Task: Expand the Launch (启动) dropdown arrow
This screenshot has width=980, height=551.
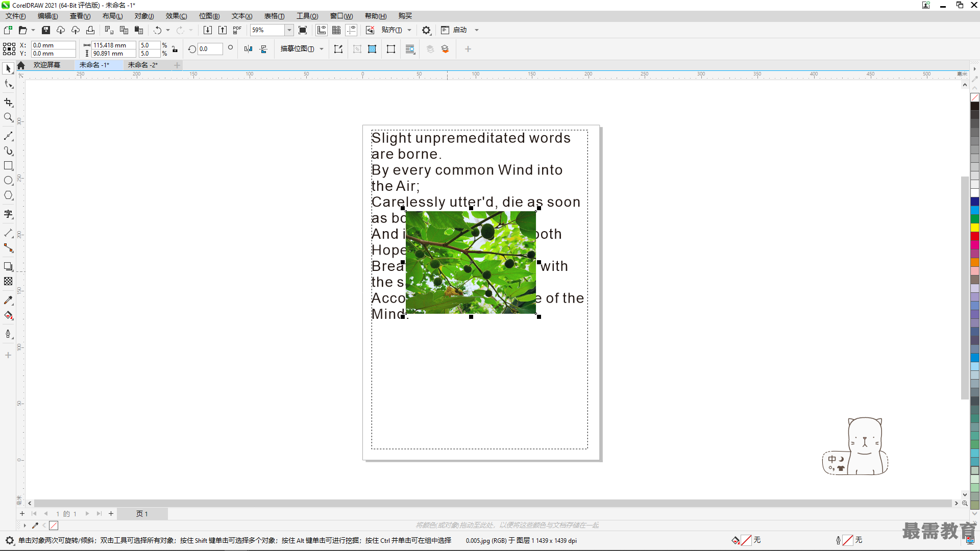Action: [477, 30]
